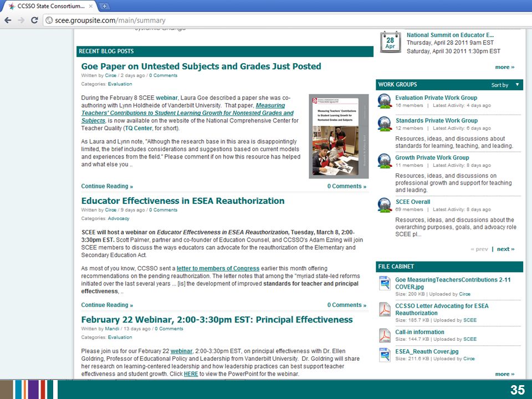Click 'more' under File Cabinet
Image resolution: width=532 pixels, height=399 pixels.
[504, 374]
